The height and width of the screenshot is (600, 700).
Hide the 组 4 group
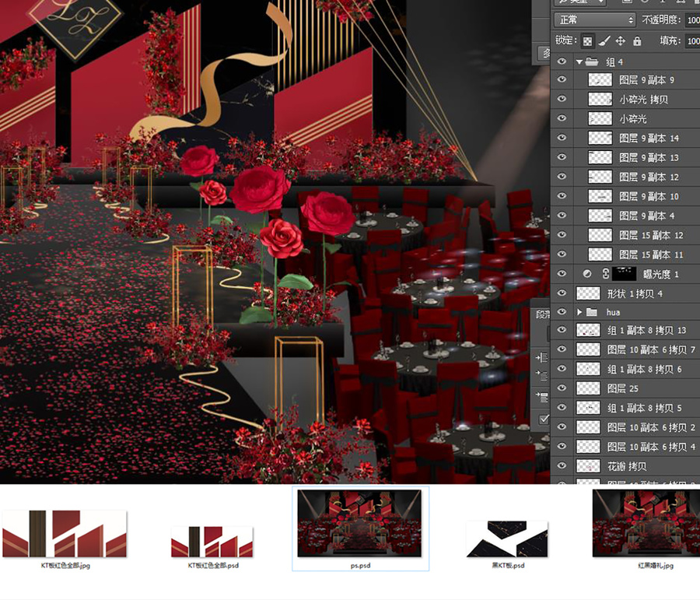point(562,61)
